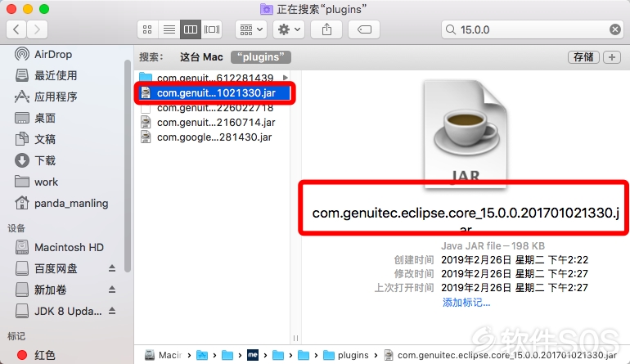Click Java JAR file – 198 KB text

coord(493,246)
